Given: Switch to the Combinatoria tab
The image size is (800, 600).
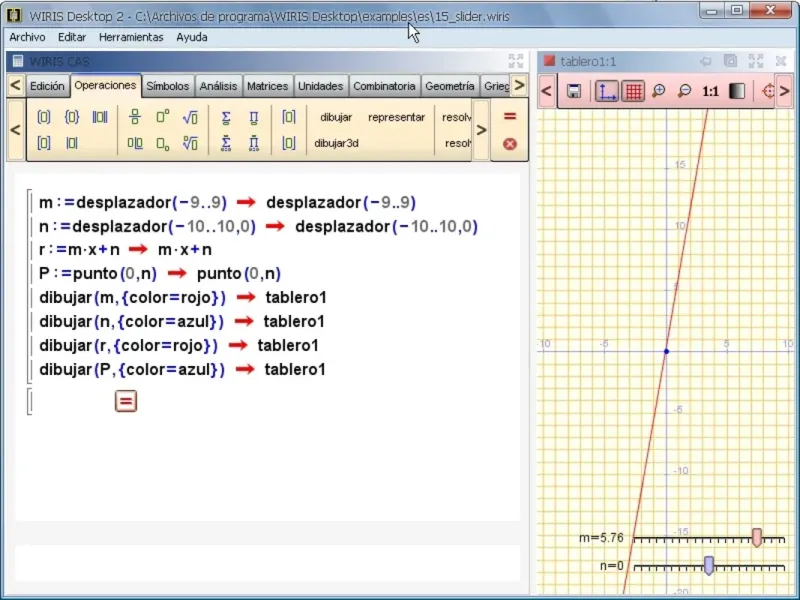Looking at the screenshot, I should tap(384, 86).
